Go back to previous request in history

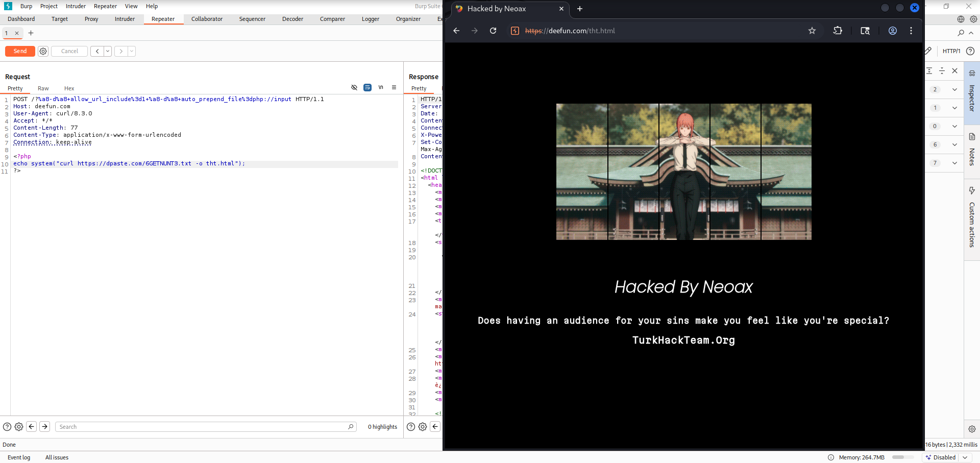tap(97, 51)
